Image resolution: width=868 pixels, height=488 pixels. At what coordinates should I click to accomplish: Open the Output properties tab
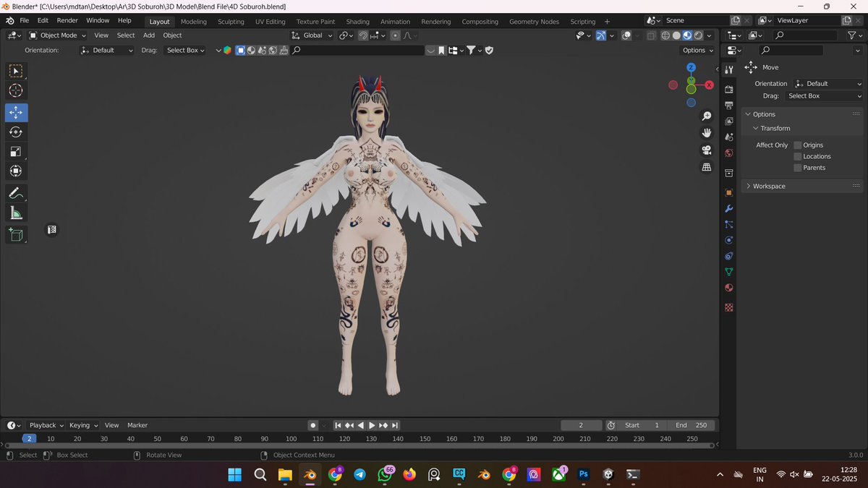click(729, 106)
